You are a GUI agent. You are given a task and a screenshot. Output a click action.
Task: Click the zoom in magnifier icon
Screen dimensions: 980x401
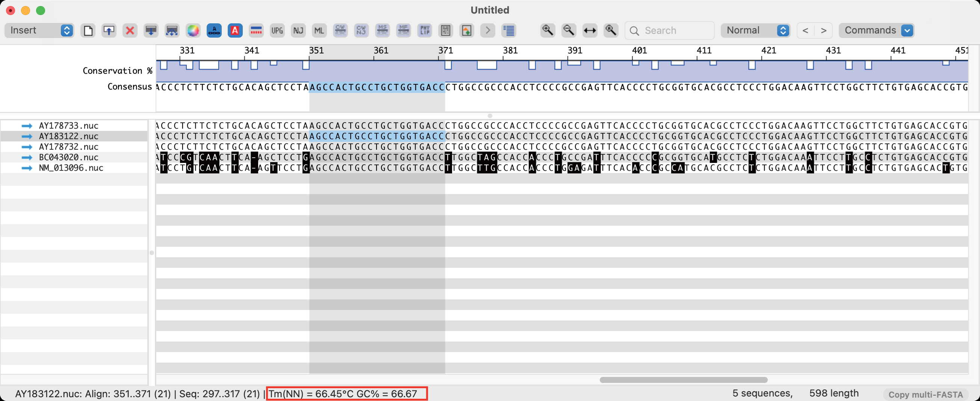(x=548, y=30)
